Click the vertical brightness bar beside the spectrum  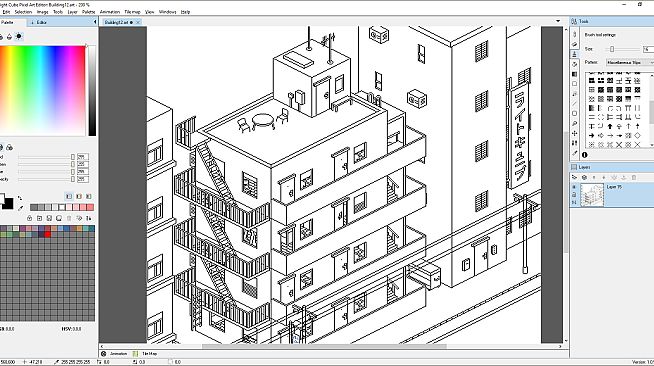coord(92,90)
